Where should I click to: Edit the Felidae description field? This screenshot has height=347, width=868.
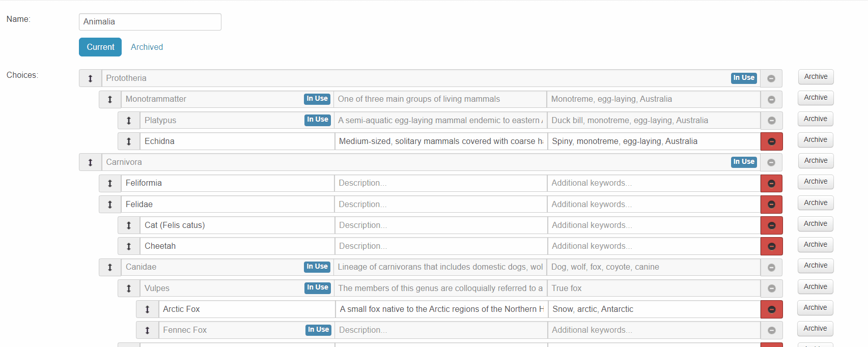coord(440,205)
